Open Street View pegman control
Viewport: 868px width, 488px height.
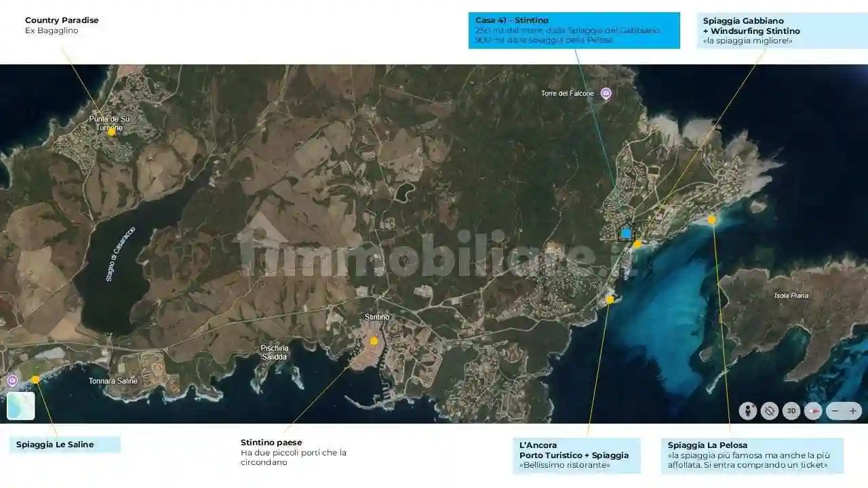[748, 411]
